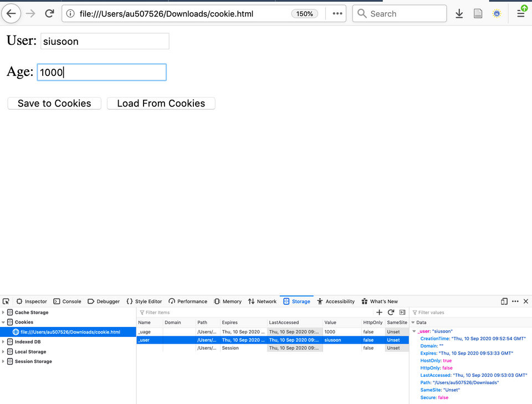This screenshot has width=532, height=404.
Task: Sort by the Path column header
Action: tap(208, 322)
